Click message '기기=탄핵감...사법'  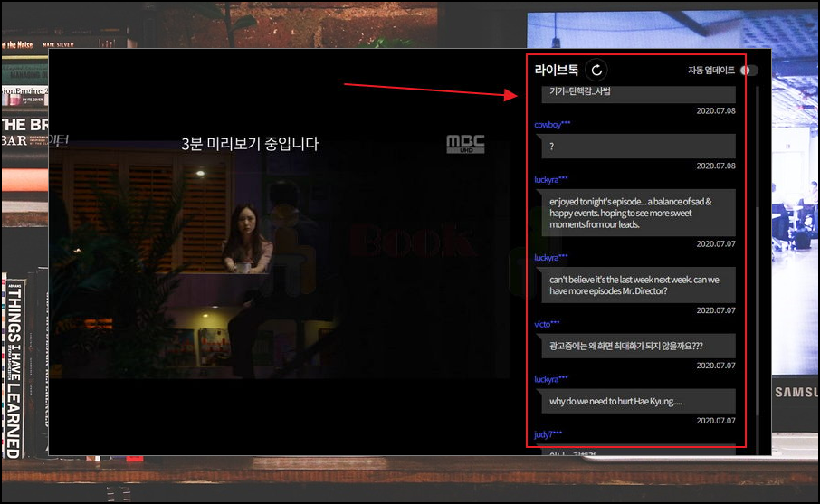click(x=638, y=94)
